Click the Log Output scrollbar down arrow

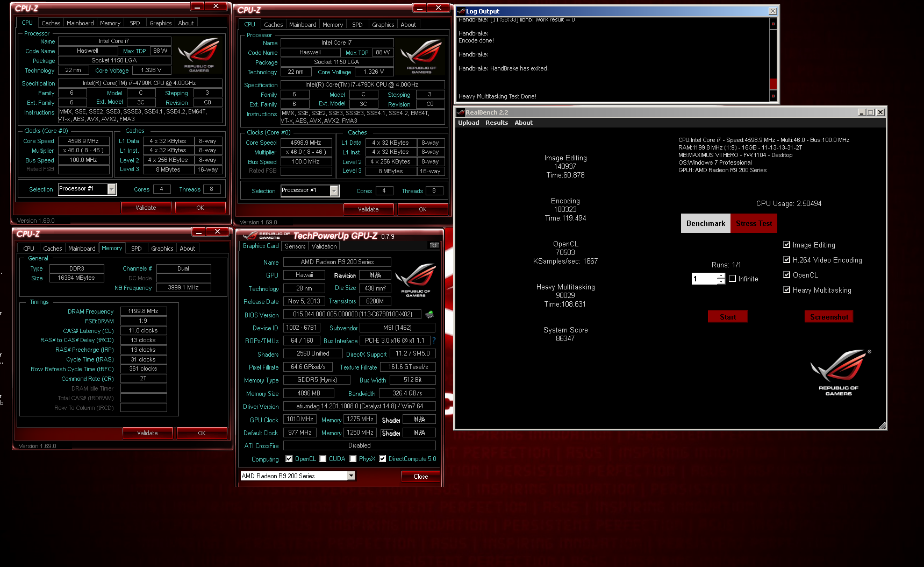coord(773,96)
